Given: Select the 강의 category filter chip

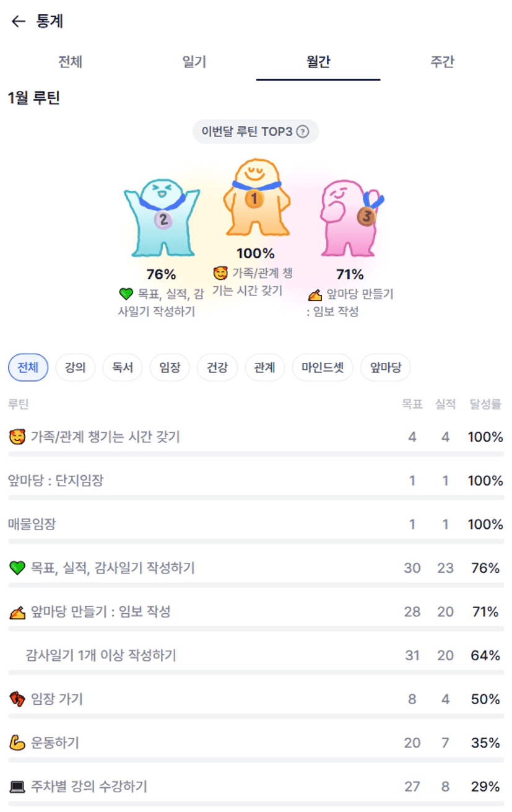Looking at the screenshot, I should (75, 368).
